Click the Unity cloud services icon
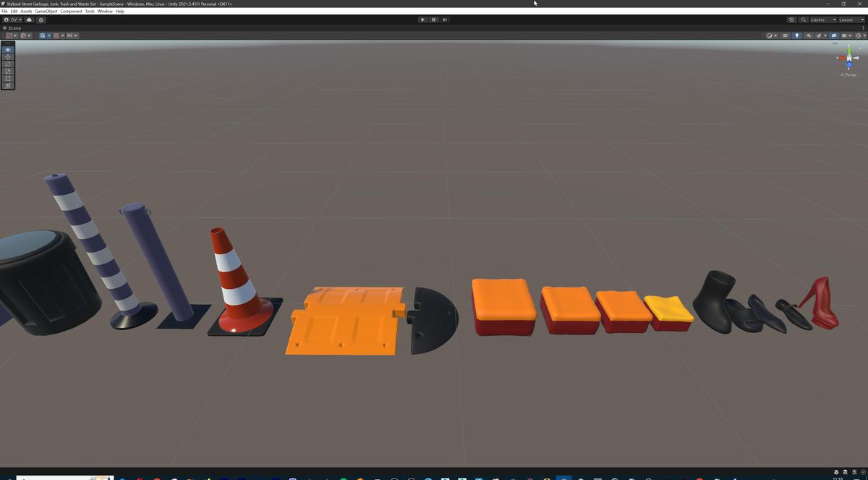Image resolution: width=868 pixels, height=480 pixels. click(29, 20)
